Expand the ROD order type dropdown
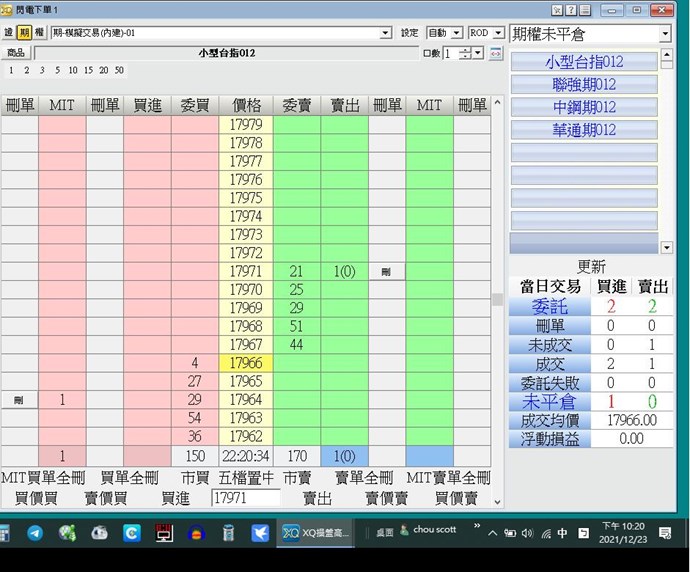The width and height of the screenshot is (690, 572). click(498, 33)
